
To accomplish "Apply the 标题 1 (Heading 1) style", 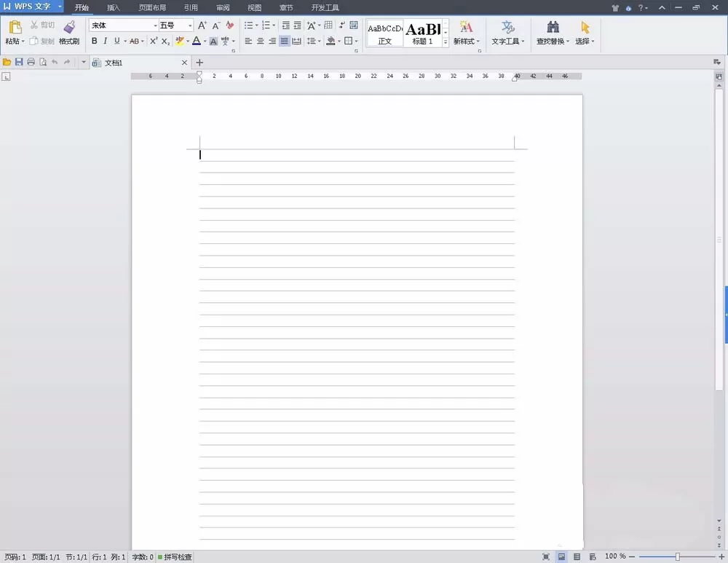I will click(x=422, y=33).
